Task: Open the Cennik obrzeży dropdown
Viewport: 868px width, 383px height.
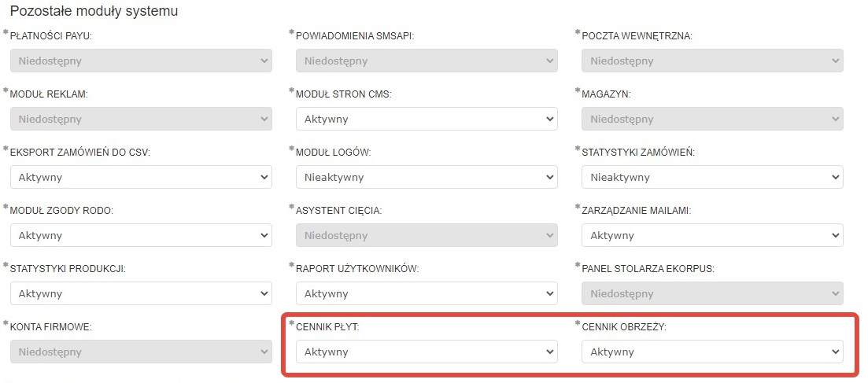Action: 712,352
